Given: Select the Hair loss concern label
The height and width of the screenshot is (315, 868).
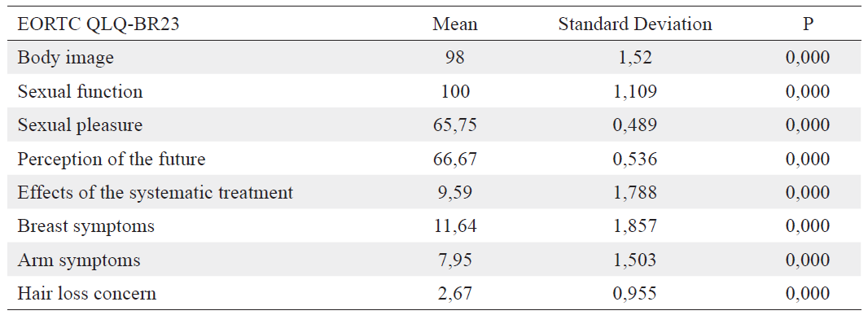Looking at the screenshot, I should 87,293.
